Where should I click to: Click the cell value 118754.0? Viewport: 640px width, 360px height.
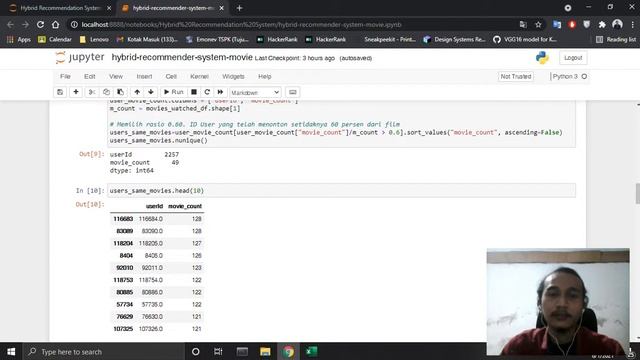click(x=151, y=280)
